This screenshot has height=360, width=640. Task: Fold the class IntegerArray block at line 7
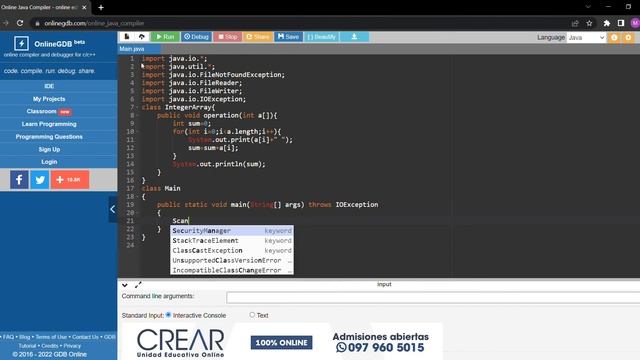coord(138,107)
